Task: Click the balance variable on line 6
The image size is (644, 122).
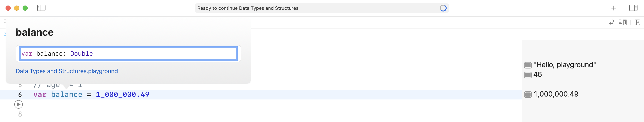Action: coord(66,95)
